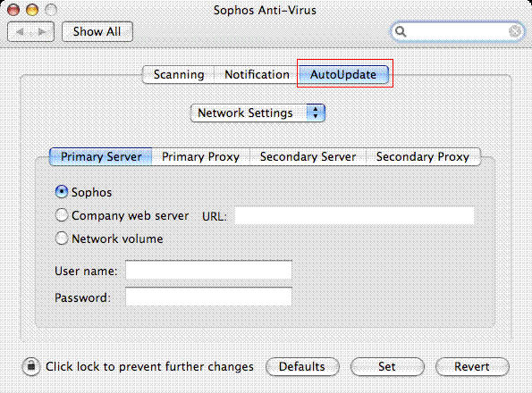The width and height of the screenshot is (532, 393).
Task: Switch to the Primary Proxy tab
Action: 200,157
